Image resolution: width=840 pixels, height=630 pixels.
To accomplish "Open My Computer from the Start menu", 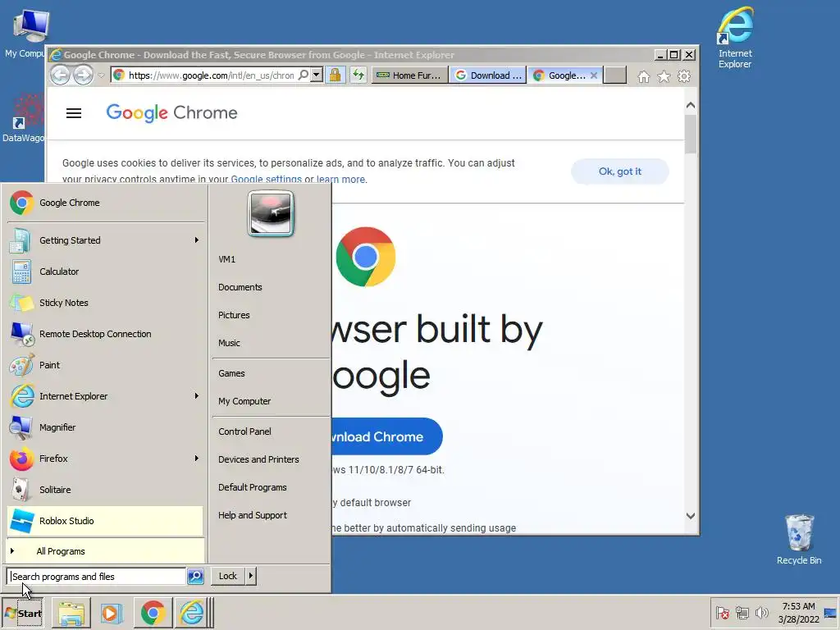I will pyautogui.click(x=244, y=401).
